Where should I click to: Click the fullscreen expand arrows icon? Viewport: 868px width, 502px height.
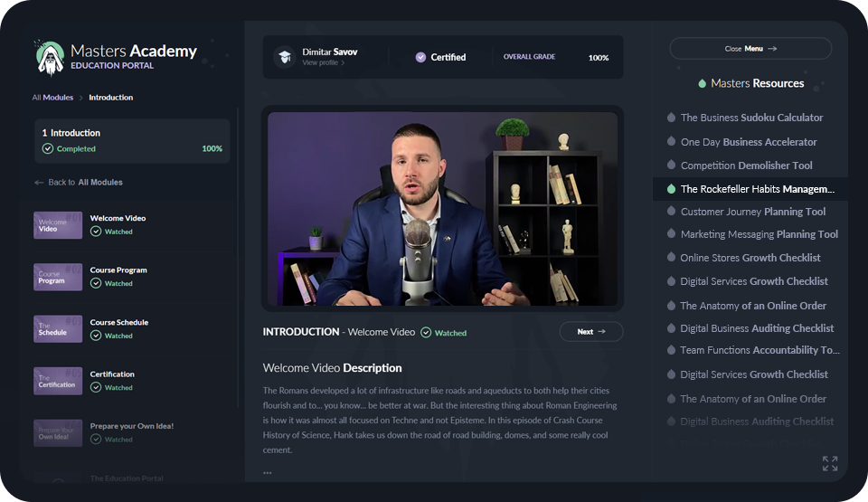pos(830,463)
